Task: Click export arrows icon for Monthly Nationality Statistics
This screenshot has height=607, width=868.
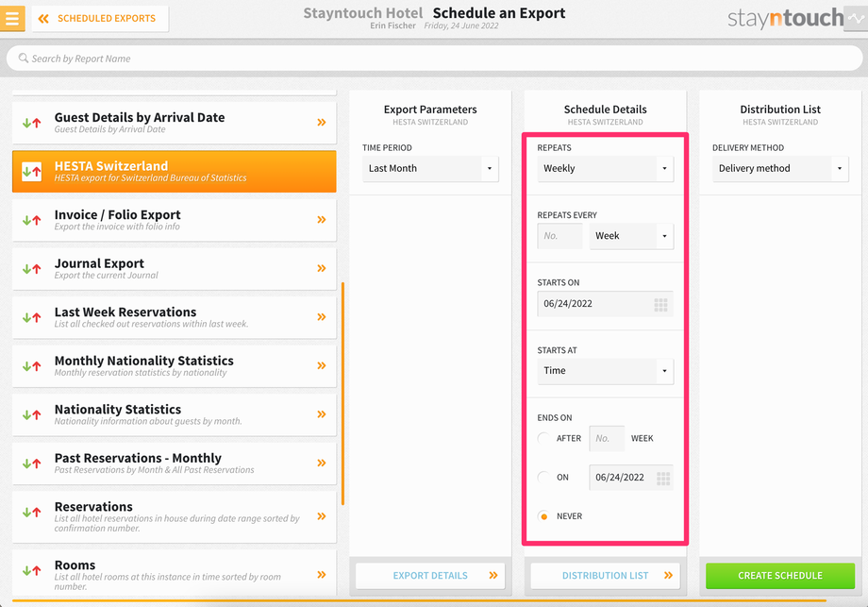Action: (32, 366)
